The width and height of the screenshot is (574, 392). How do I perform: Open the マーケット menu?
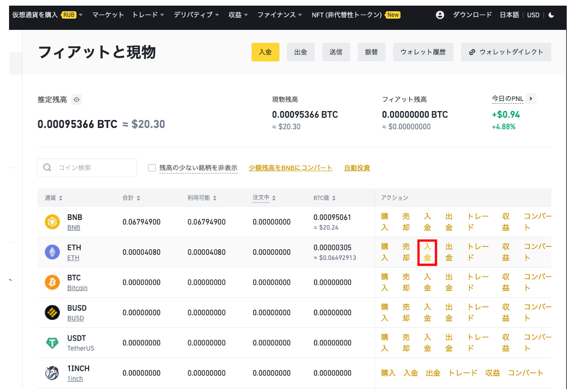pyautogui.click(x=108, y=15)
